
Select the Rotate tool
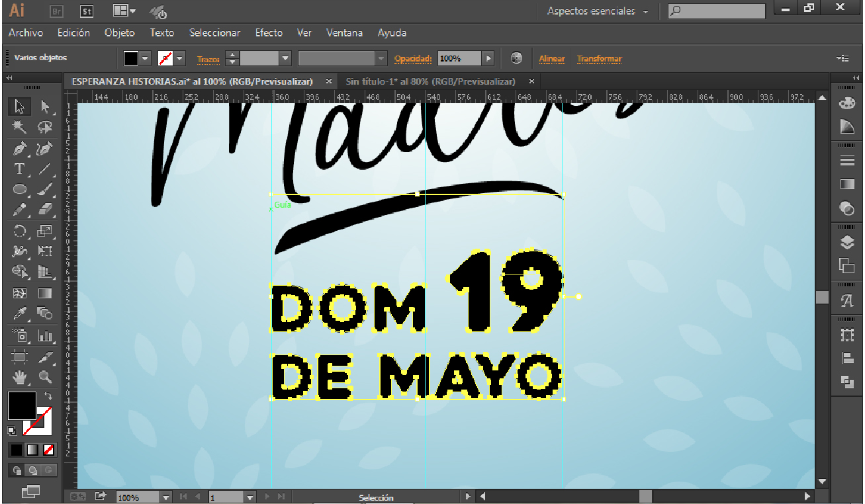pos(20,231)
